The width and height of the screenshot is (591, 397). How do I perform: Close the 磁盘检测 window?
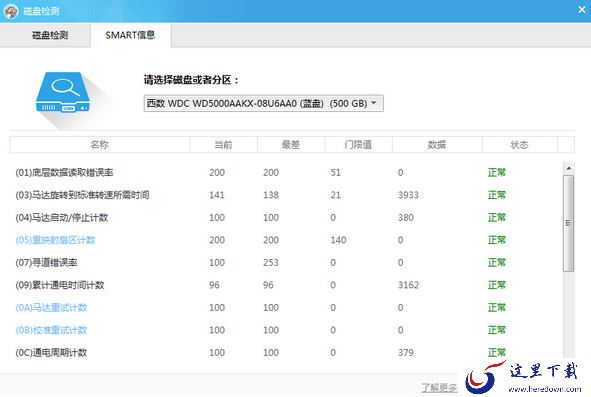[582, 10]
